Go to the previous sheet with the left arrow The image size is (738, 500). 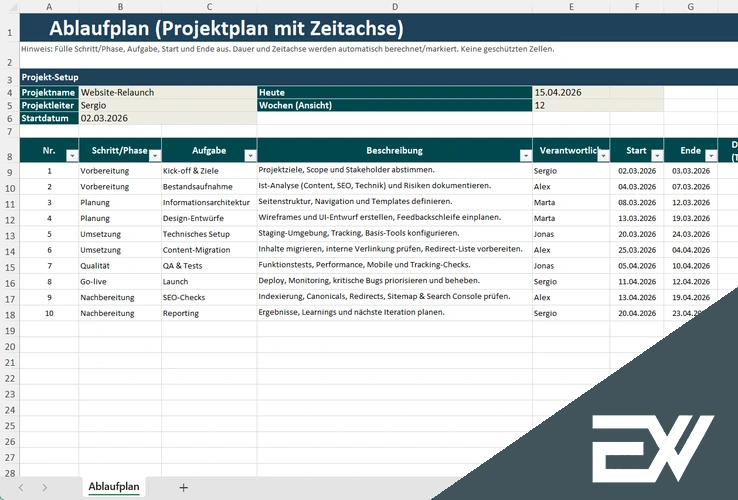[21, 488]
